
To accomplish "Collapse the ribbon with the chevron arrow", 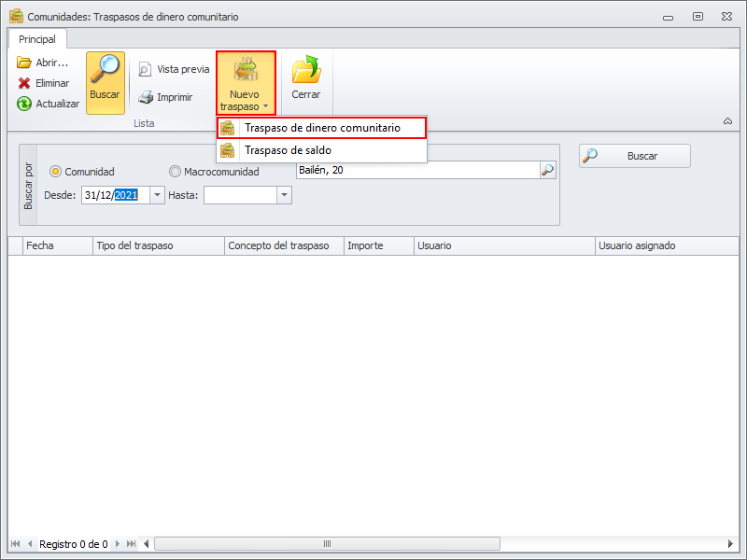I will point(727,121).
